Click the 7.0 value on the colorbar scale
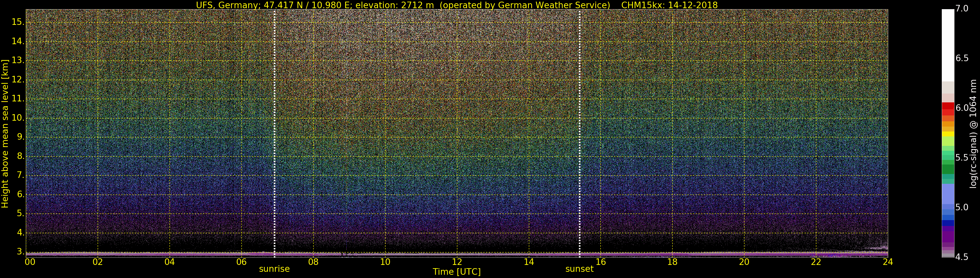Viewport: 980px width, 278px height. point(962,9)
